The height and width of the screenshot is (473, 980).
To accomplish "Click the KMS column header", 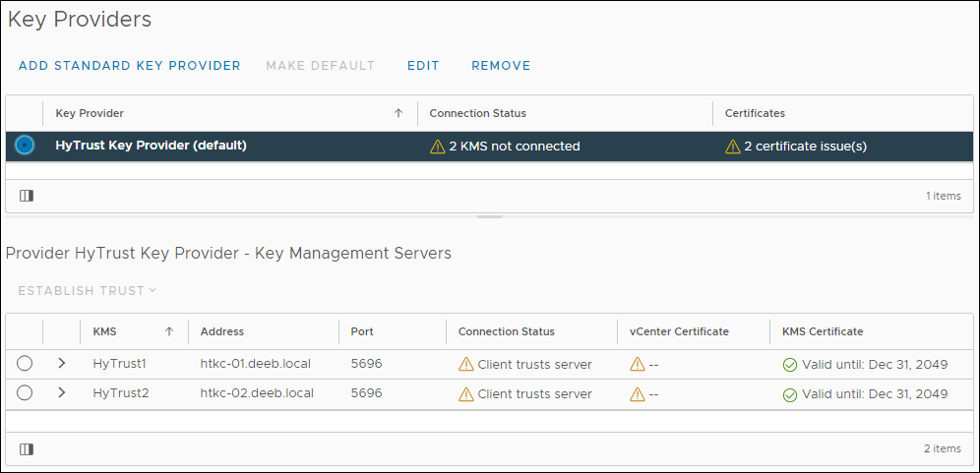I will (x=104, y=331).
